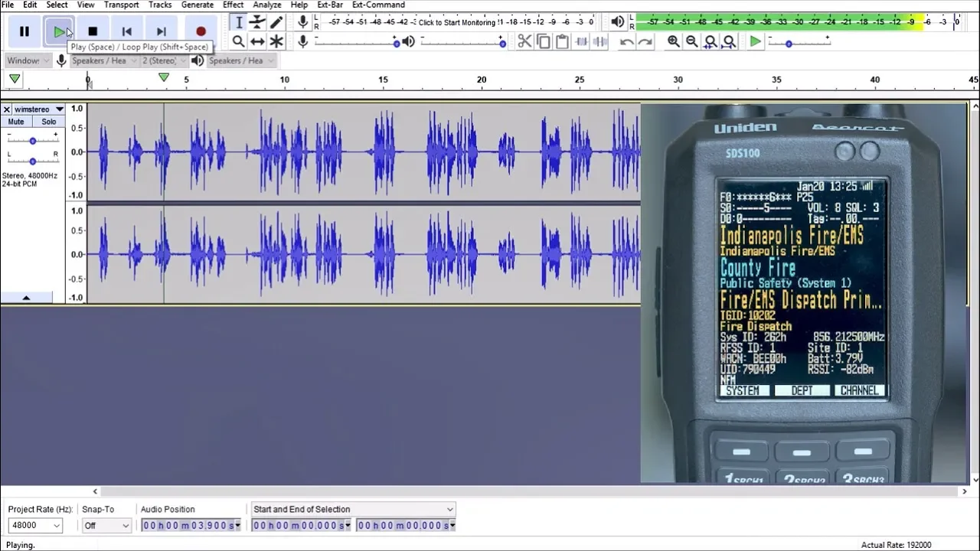The image size is (980, 551).
Task: Open the File menu
Action: pyautogui.click(x=8, y=5)
